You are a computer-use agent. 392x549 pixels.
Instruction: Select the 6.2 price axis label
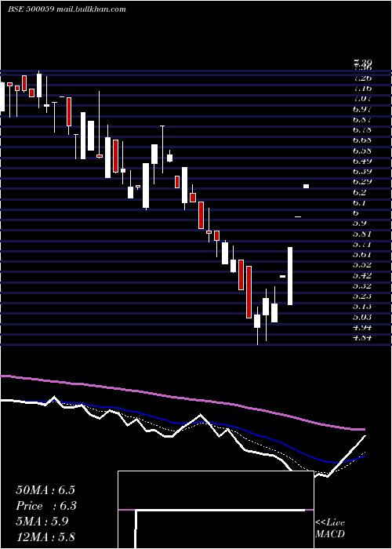(360, 192)
